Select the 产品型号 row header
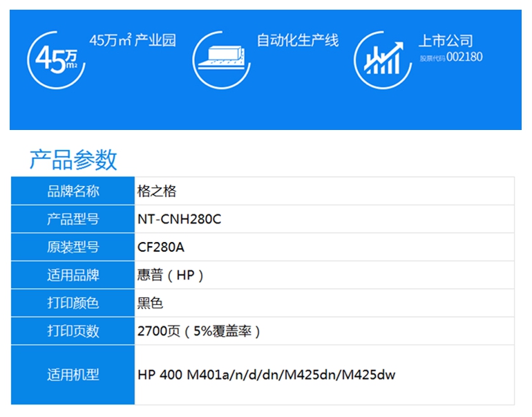The height and width of the screenshot is (417, 532). (73, 219)
